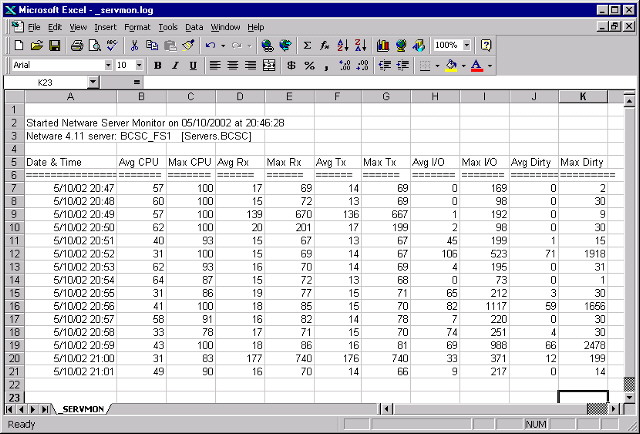The width and height of the screenshot is (640, 434).
Task: Open the Data menu
Action: (194, 27)
